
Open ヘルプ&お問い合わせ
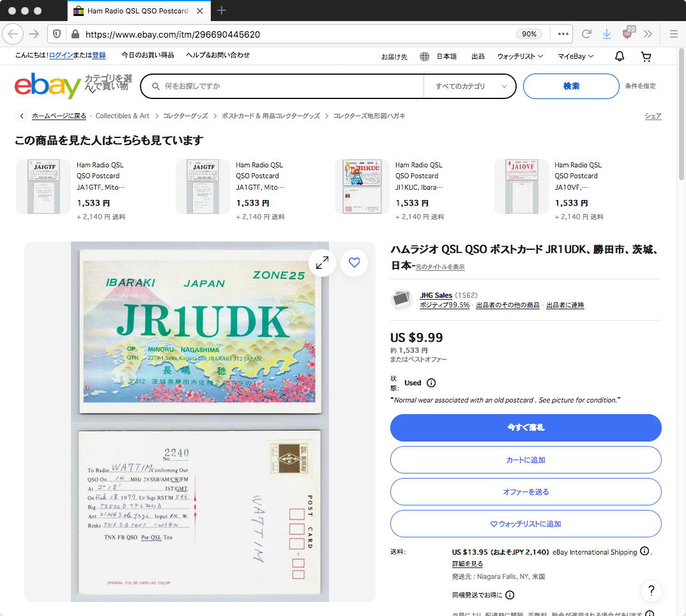(x=217, y=55)
